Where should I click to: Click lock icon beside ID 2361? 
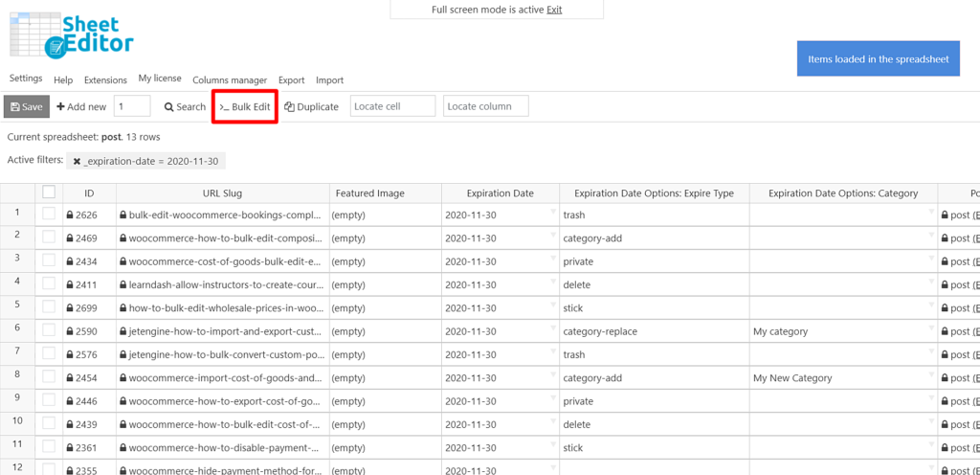click(x=70, y=447)
